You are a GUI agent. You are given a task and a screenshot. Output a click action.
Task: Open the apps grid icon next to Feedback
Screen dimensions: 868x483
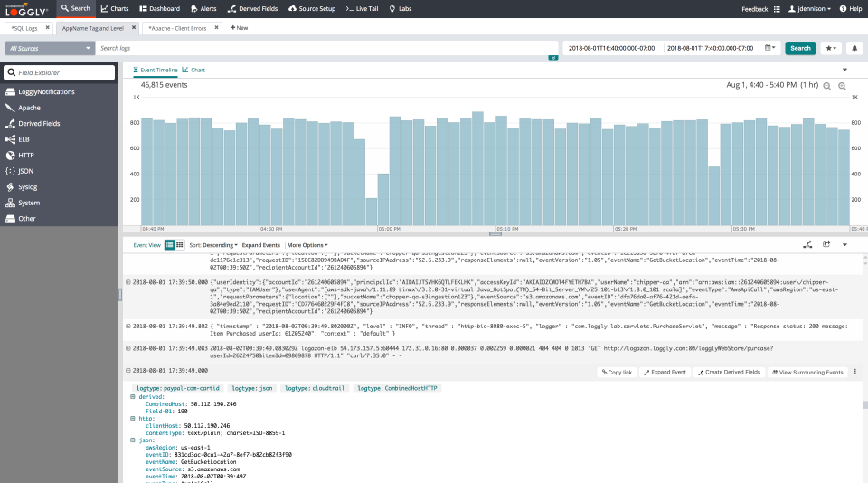[777, 9]
